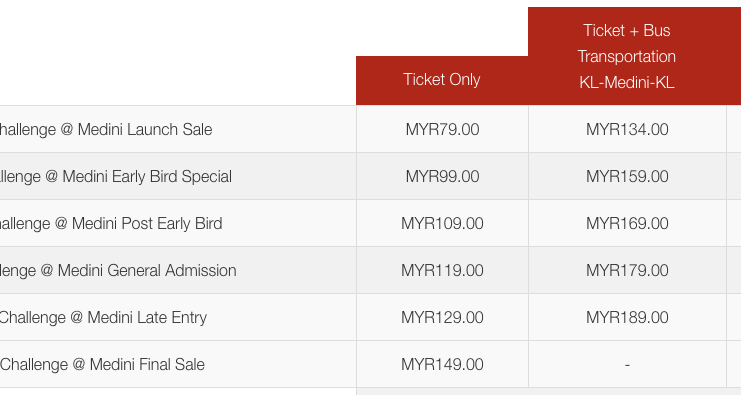Image resolution: width=741 pixels, height=395 pixels.
Task: Click the Medini Final Sale label
Action: pos(102,365)
